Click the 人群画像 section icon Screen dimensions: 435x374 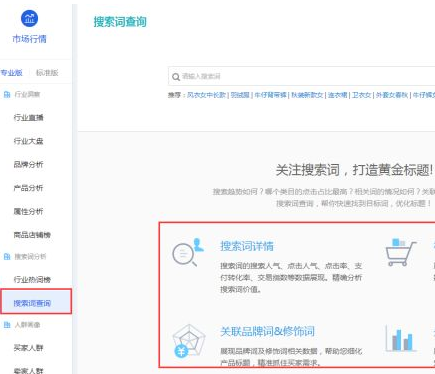(7, 325)
